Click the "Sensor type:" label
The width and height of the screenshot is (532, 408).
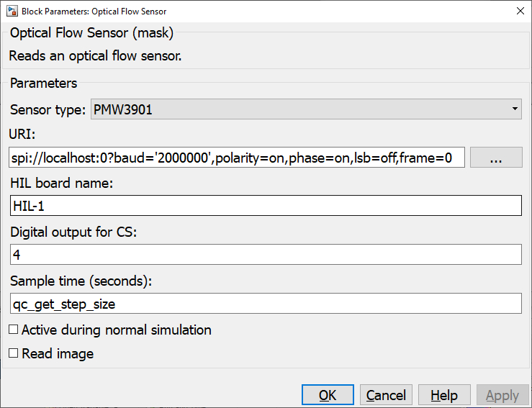(x=48, y=110)
